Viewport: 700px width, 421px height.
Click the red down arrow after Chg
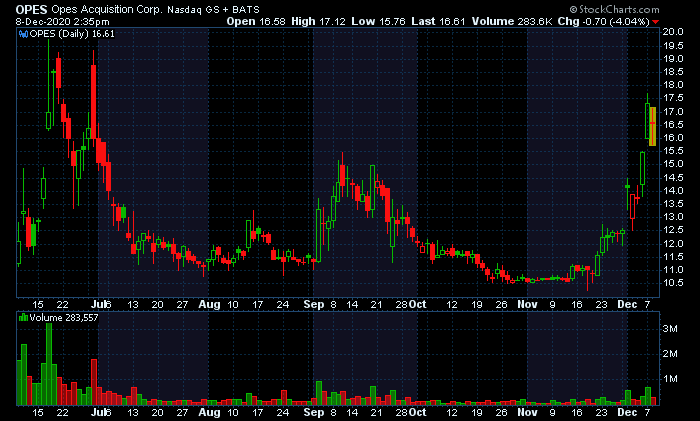(655, 22)
